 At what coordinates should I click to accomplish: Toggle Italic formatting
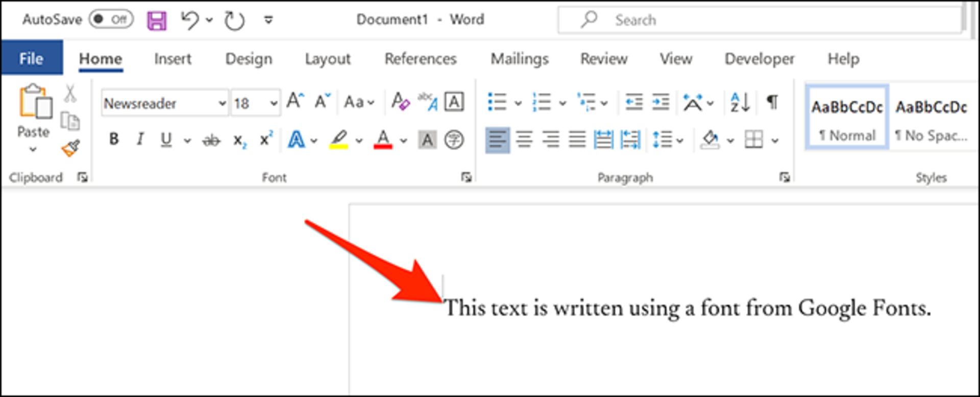140,139
